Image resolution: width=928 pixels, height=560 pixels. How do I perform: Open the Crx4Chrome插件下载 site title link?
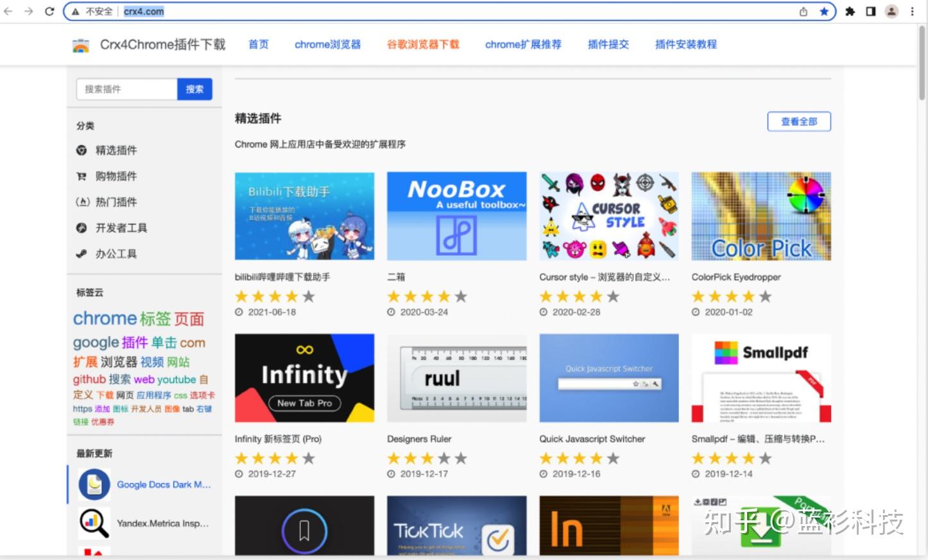tap(163, 44)
